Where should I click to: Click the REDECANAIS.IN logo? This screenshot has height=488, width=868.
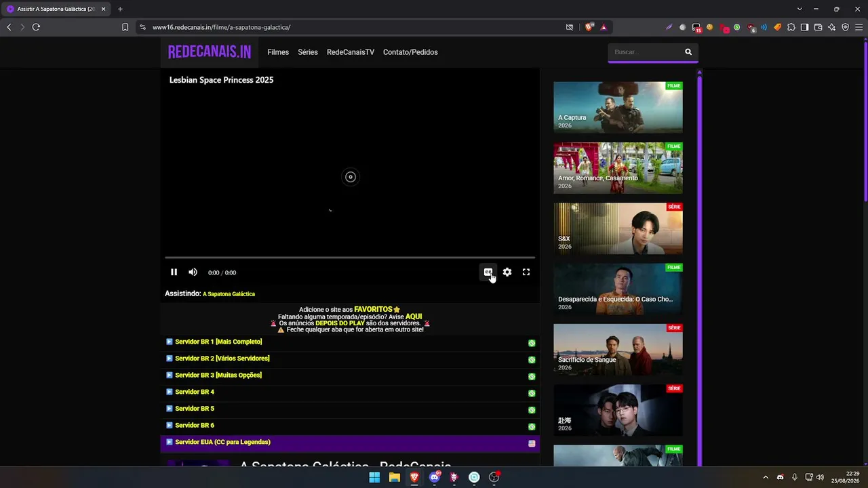pos(210,52)
